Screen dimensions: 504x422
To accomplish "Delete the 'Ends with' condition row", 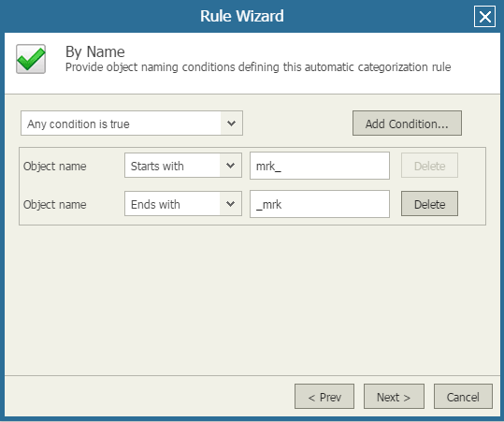I will click(429, 204).
